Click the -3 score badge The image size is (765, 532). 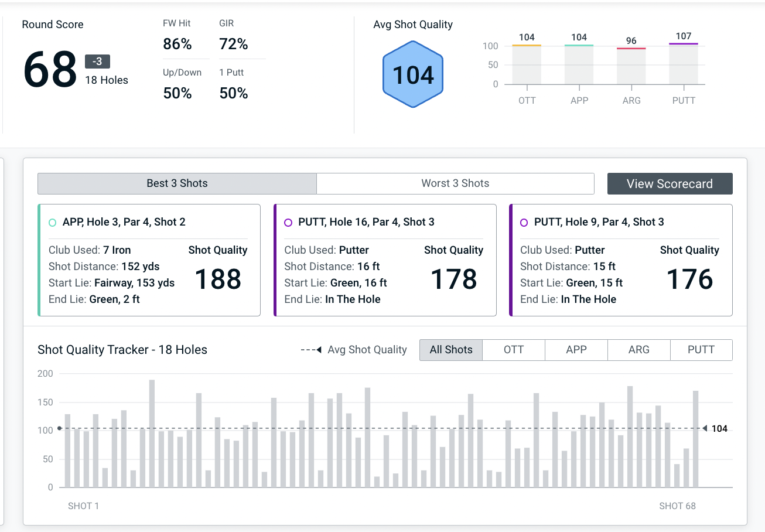coord(97,62)
